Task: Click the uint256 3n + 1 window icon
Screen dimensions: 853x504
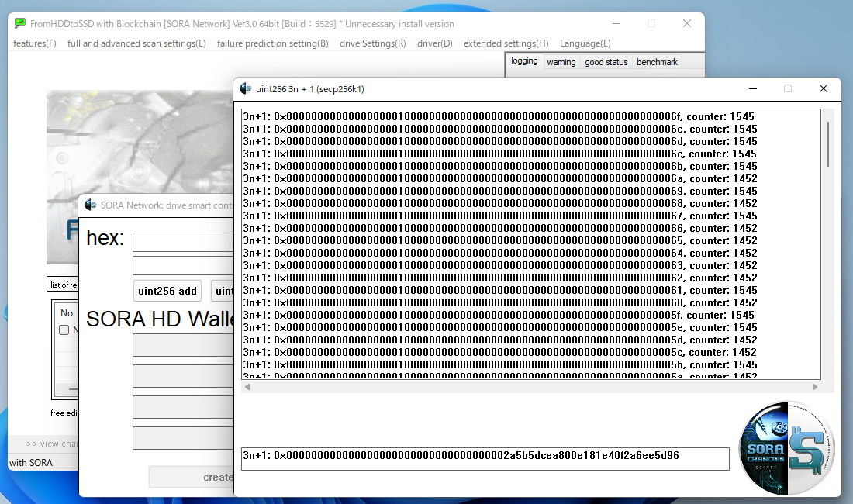Action: click(x=246, y=88)
